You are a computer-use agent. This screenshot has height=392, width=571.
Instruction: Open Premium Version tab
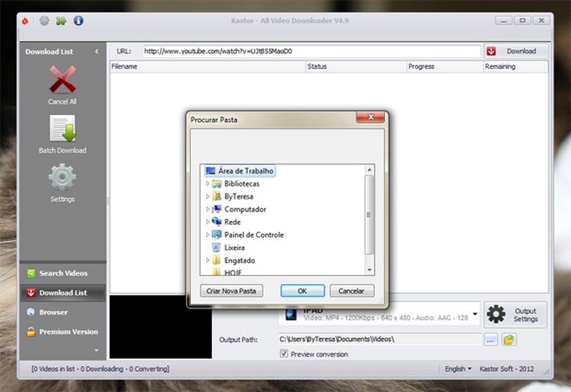(x=63, y=332)
